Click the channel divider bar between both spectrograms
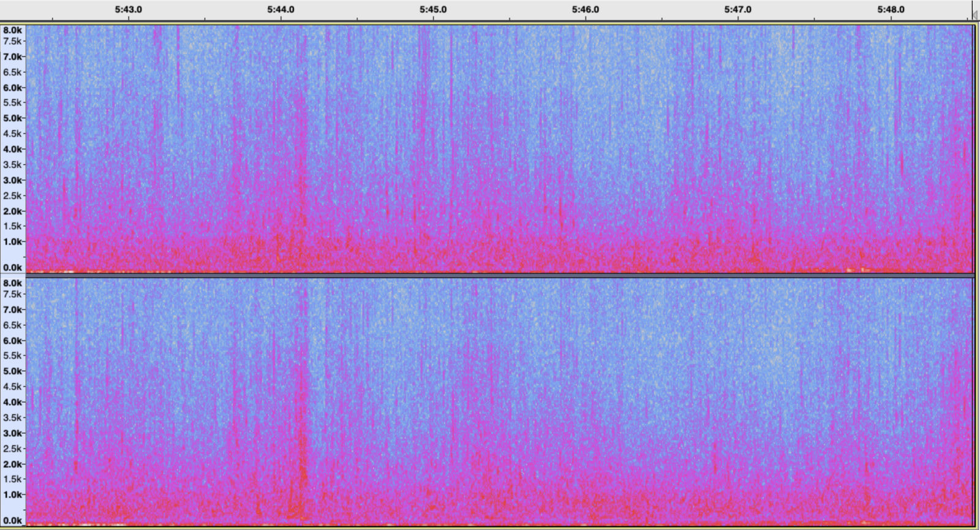 coord(490,276)
